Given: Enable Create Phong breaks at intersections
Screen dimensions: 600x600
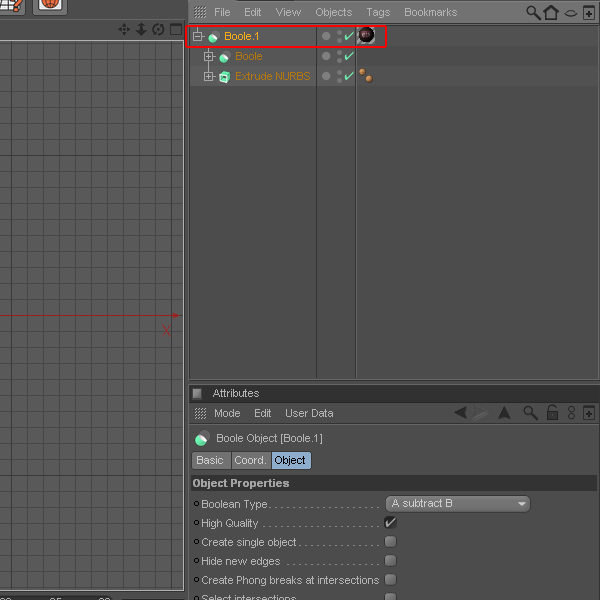Looking at the screenshot, I should coord(390,580).
